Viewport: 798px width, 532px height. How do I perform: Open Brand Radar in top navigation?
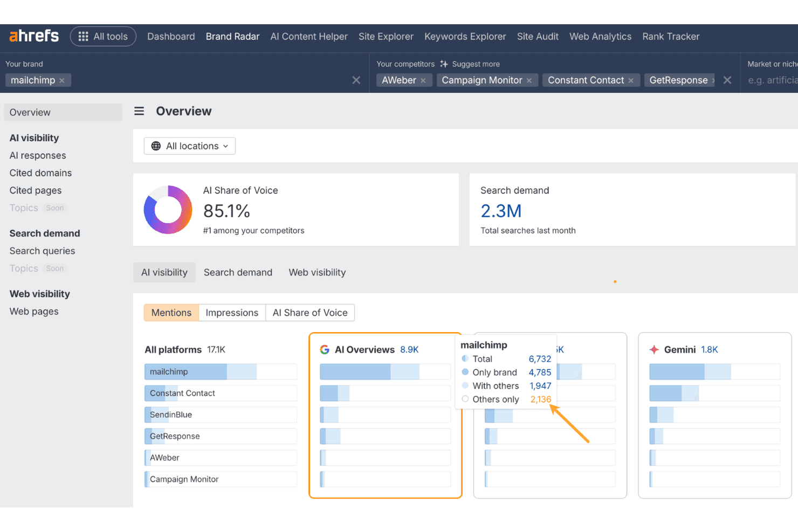pos(232,37)
